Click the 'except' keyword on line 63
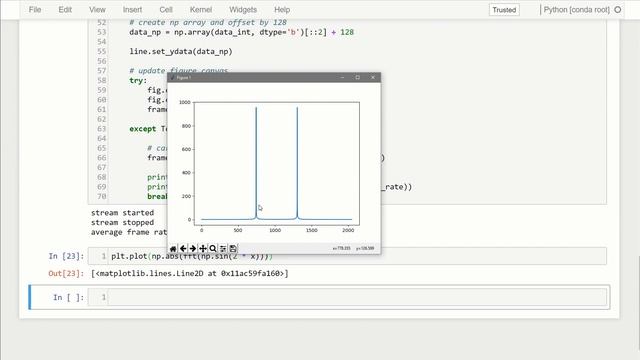Image resolution: width=640 pixels, height=360 pixels. click(142, 129)
